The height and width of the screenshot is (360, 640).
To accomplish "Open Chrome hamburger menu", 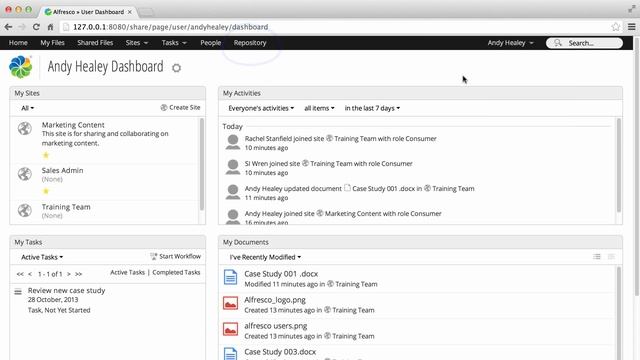I will (631, 27).
